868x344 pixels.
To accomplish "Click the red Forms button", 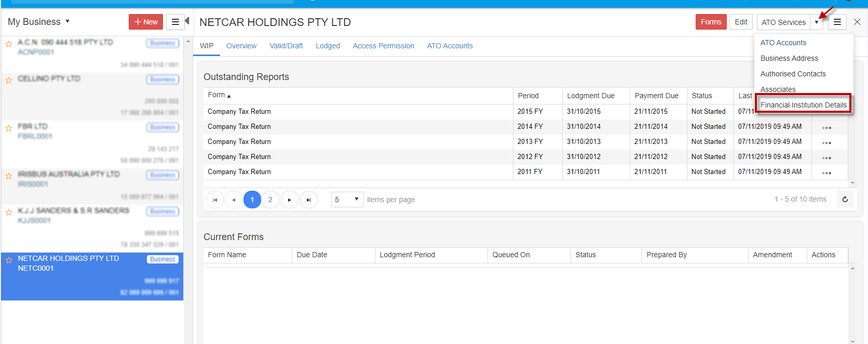I will pos(711,22).
